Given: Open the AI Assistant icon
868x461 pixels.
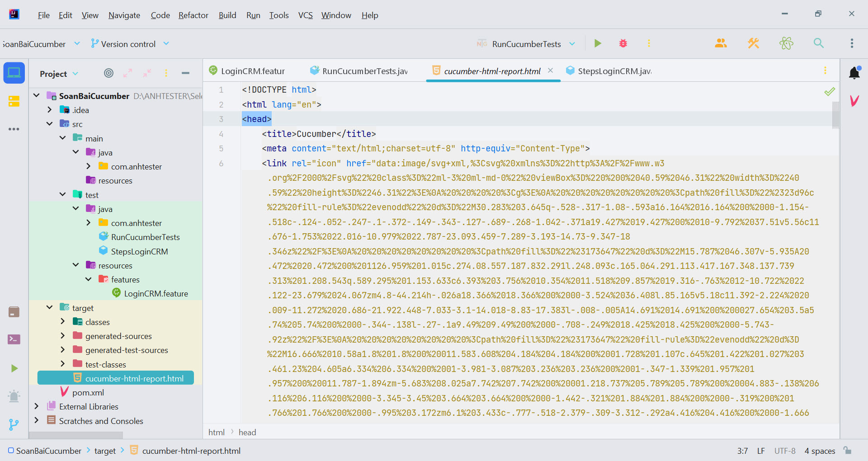Looking at the screenshot, I should [x=786, y=43].
